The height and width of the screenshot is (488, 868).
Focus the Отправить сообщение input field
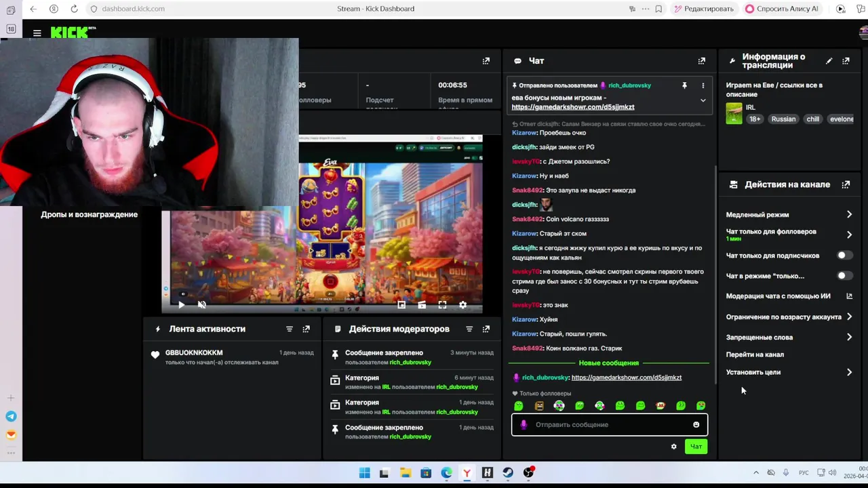610,425
